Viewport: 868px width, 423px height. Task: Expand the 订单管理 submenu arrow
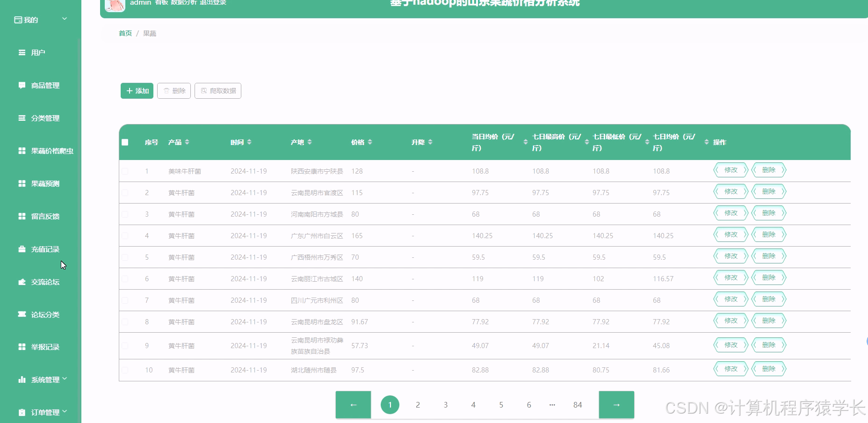point(65,412)
